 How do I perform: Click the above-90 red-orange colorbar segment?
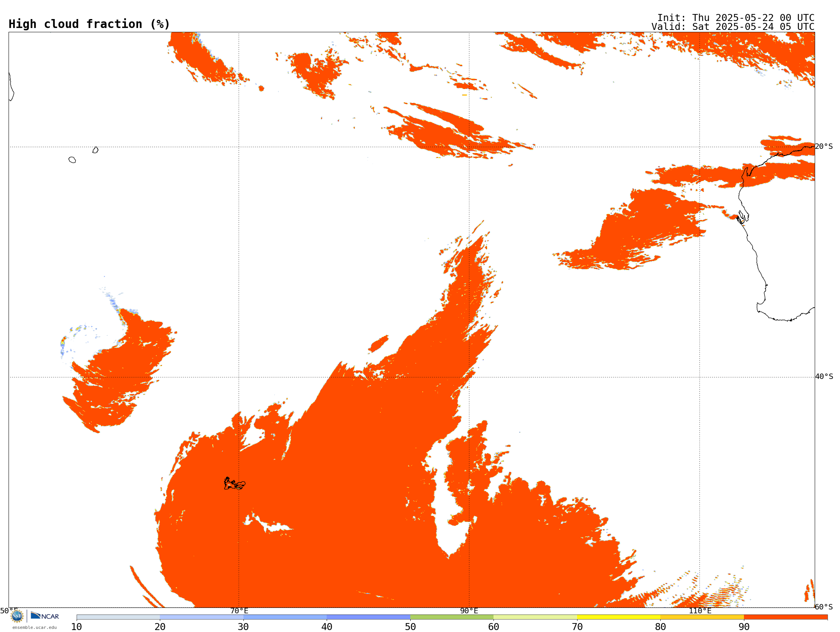[x=786, y=617]
